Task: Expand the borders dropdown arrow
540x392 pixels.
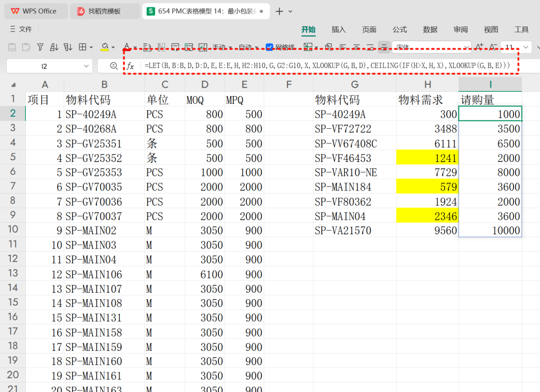Action: point(91,47)
